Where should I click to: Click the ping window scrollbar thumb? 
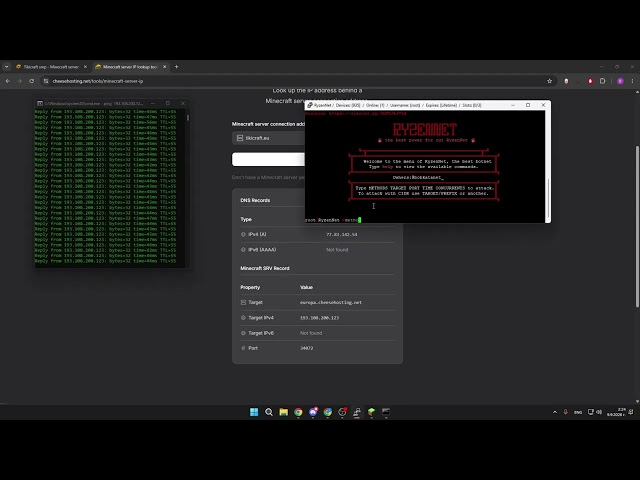[187, 118]
